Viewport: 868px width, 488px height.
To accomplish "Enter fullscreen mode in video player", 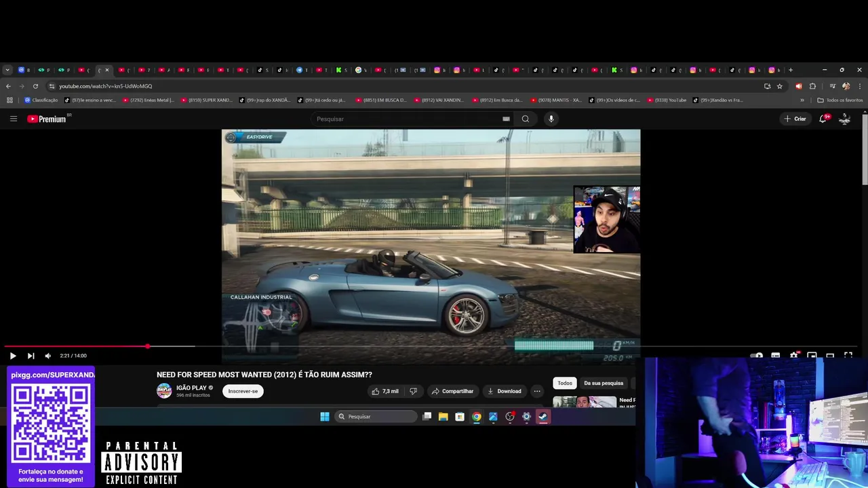I will pyautogui.click(x=848, y=355).
